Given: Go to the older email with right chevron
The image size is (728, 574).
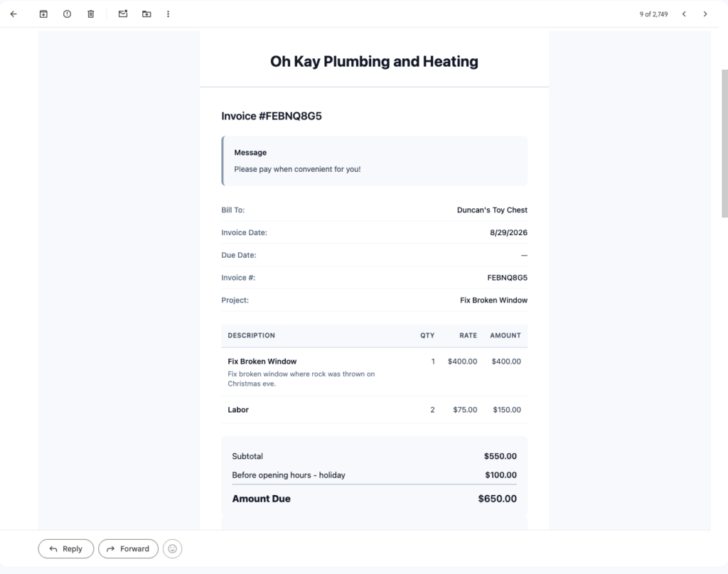Looking at the screenshot, I should 705,14.
